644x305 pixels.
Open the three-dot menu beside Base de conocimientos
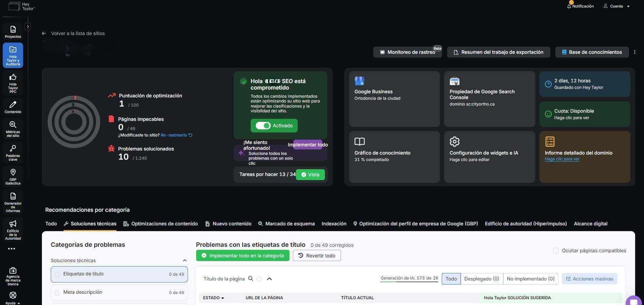634,52
